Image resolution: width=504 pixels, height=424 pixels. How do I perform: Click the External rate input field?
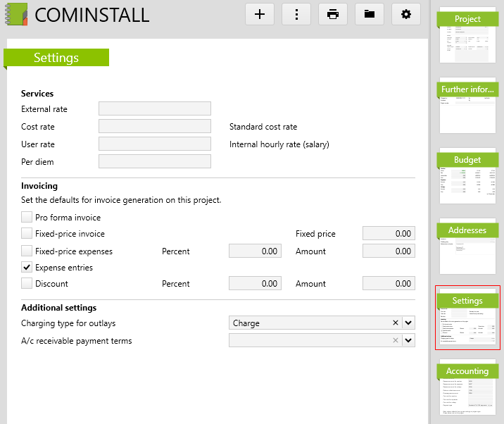[155, 108]
